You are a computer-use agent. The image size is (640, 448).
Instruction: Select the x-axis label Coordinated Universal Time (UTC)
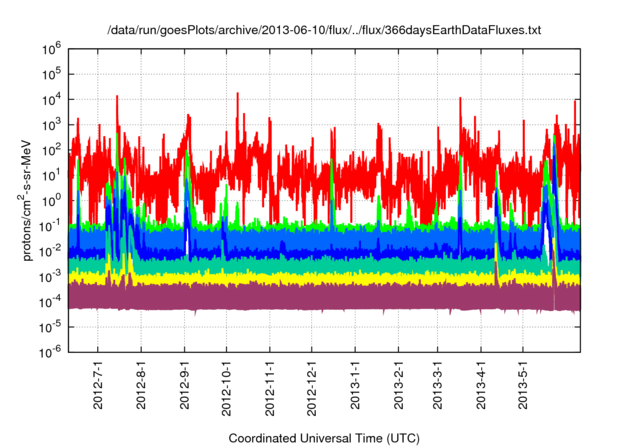pos(324,438)
